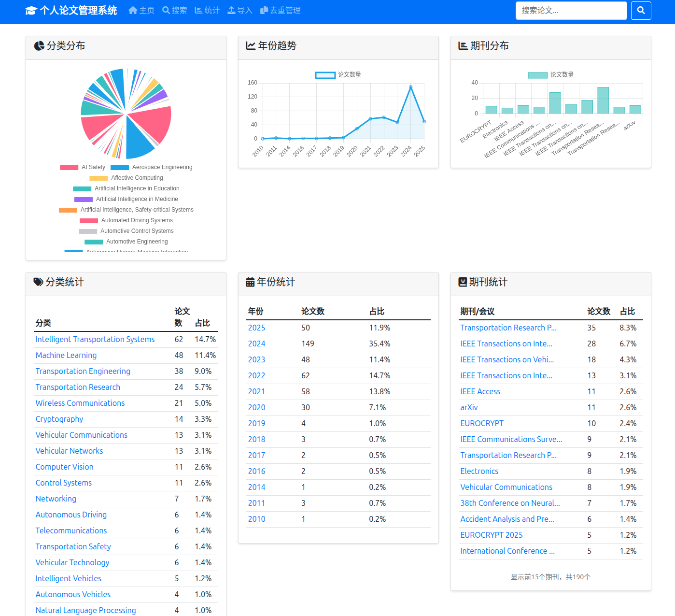Open Vehicular Communications journal link
The image size is (675, 616).
pos(506,487)
